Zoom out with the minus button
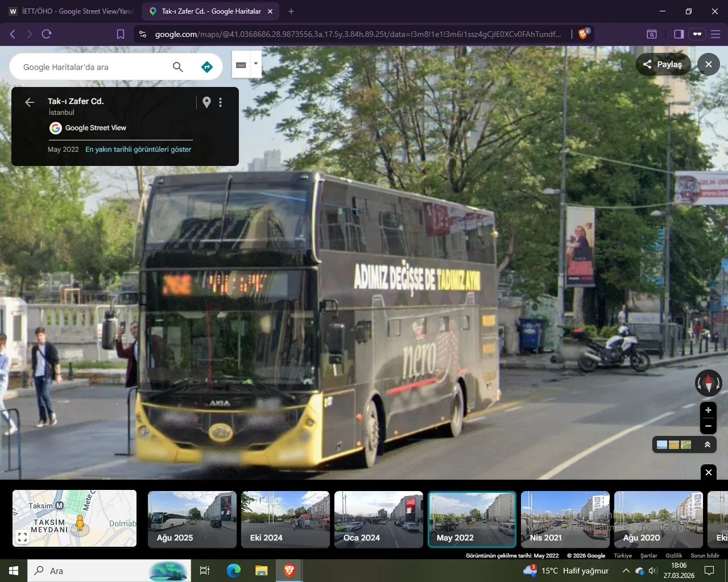The width and height of the screenshot is (728, 582). [x=708, y=426]
